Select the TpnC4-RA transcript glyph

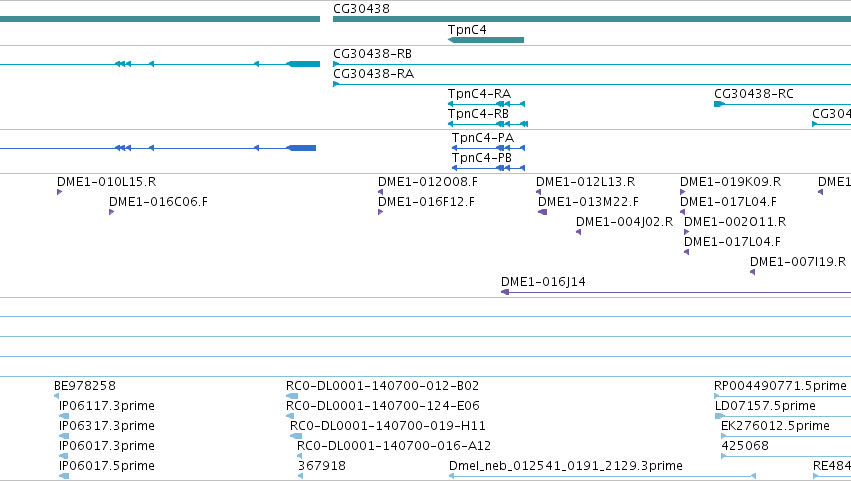(486, 104)
